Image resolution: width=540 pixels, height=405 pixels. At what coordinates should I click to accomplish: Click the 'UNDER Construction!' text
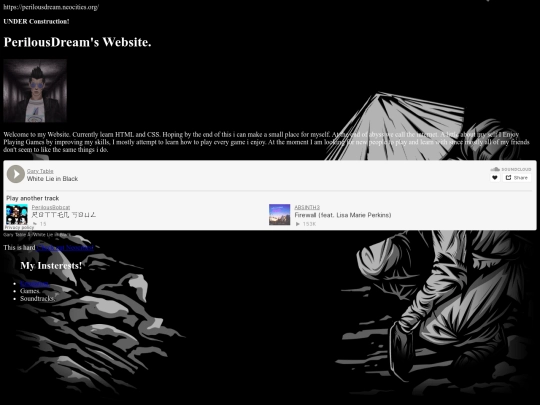(36, 21)
